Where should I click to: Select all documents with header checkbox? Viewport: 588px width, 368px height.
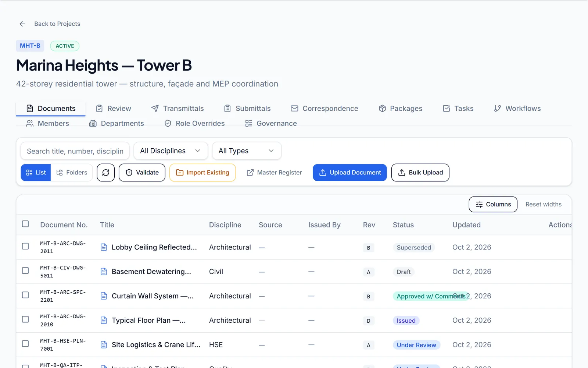click(25, 224)
